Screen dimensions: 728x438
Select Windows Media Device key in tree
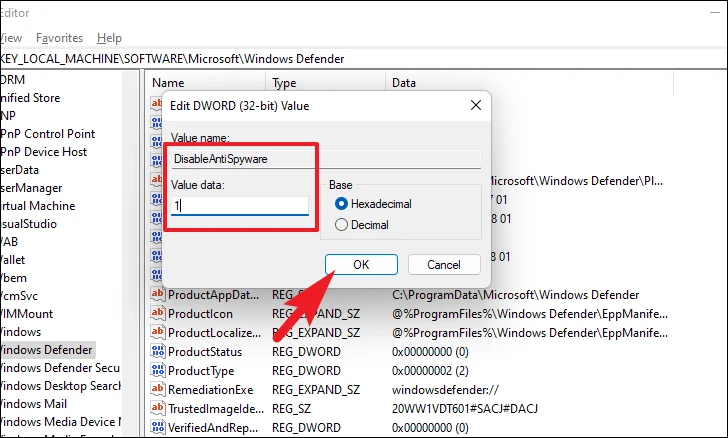[60, 422]
